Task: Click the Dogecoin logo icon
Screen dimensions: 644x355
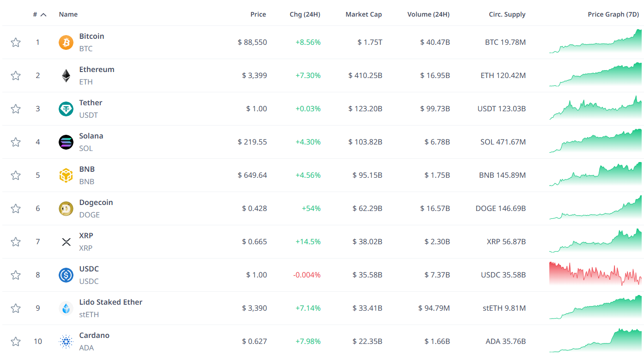Action: [66, 209]
